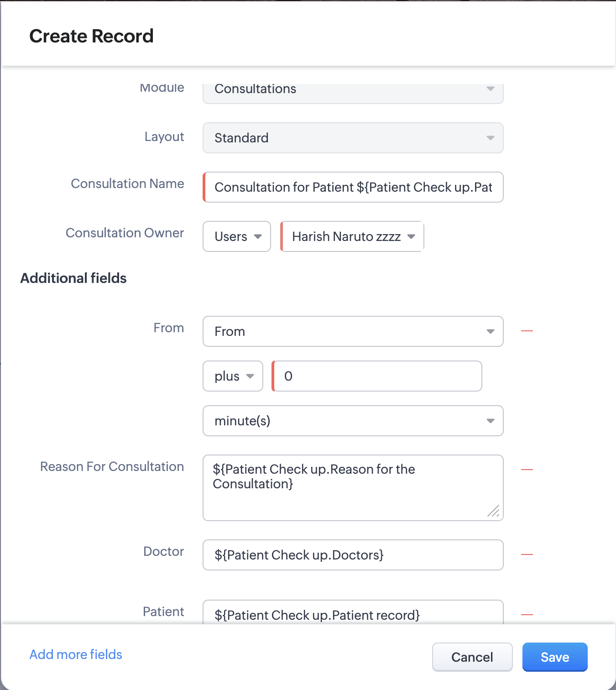Remove the Patient additional field
Viewport: 616px width, 690px height.
pyautogui.click(x=527, y=615)
